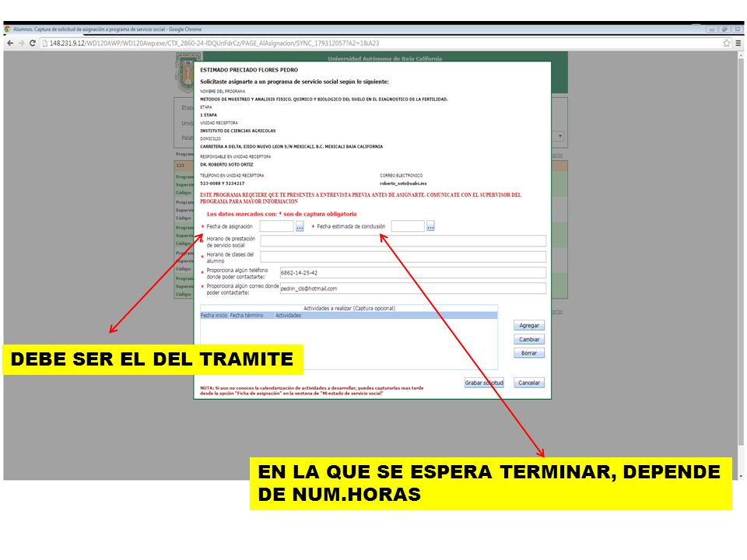This screenshot has width=747, height=560.
Task: Open calendar picker for Fecha estimada de conclusión
Action: (430, 226)
